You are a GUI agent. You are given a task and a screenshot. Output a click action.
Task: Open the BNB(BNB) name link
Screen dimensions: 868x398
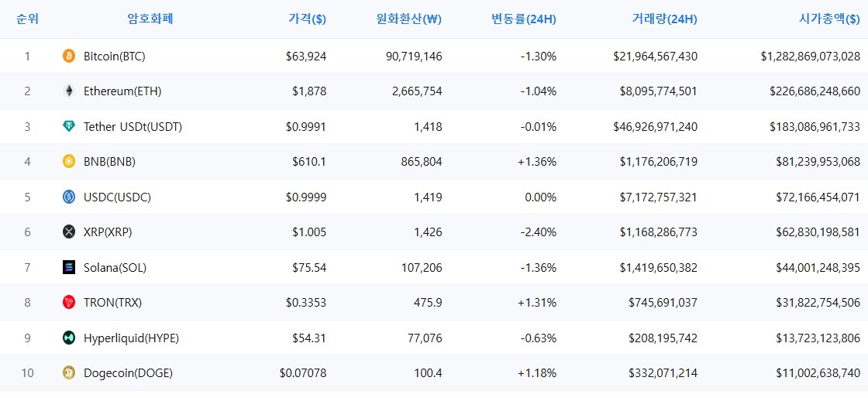pos(109,162)
